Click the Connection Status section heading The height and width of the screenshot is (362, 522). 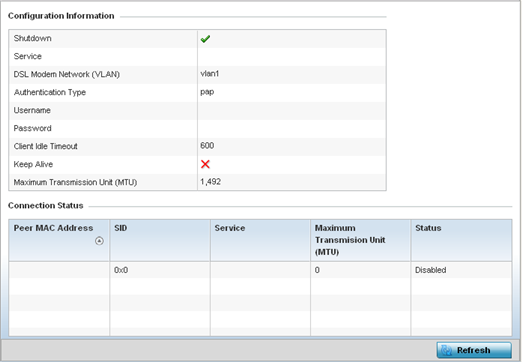tap(46, 205)
